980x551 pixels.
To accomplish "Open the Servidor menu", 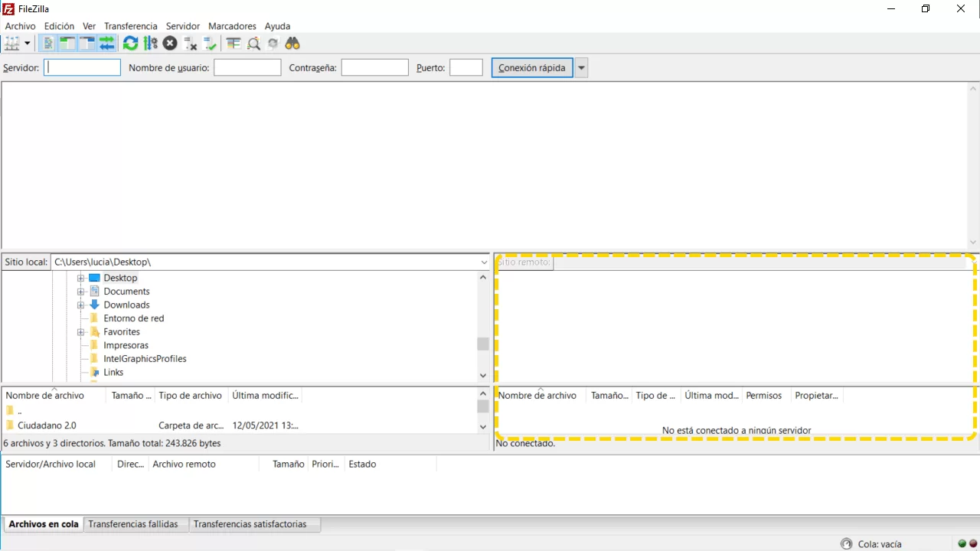I will [183, 26].
